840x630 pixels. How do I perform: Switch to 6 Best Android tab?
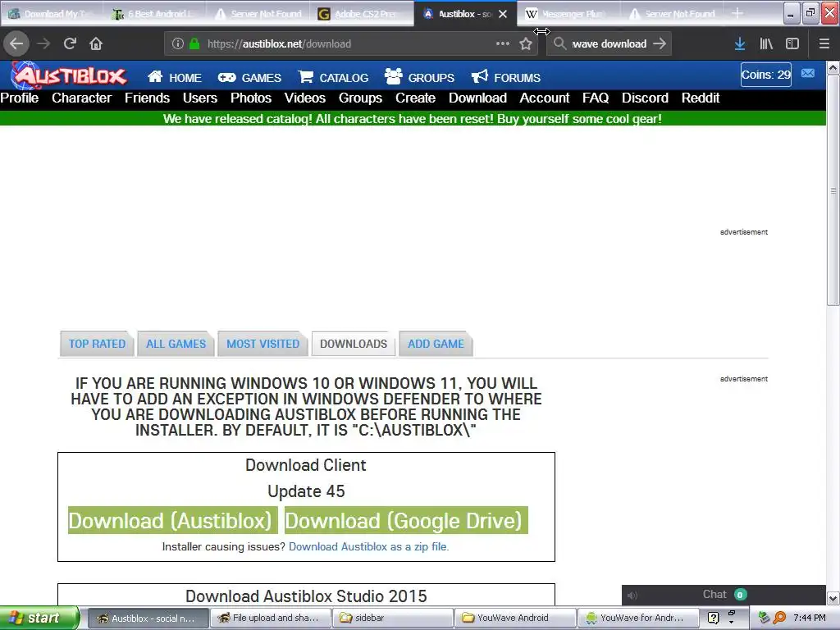(x=155, y=14)
